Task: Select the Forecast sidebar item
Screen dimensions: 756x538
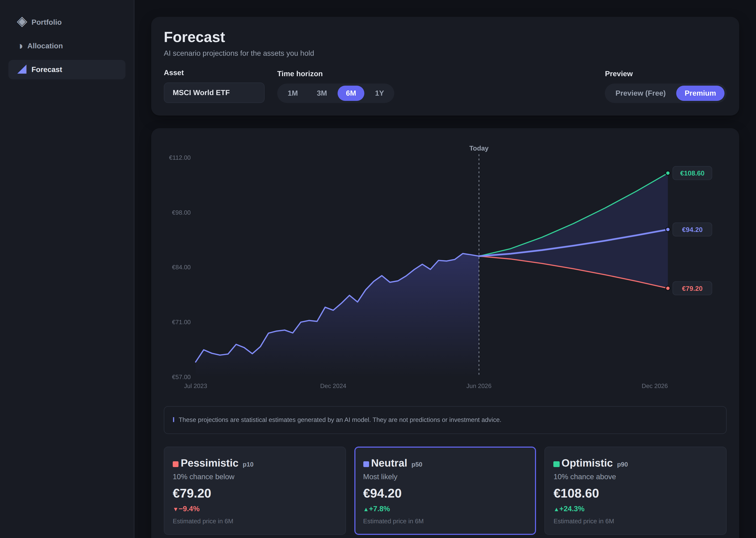Action: 67,70
